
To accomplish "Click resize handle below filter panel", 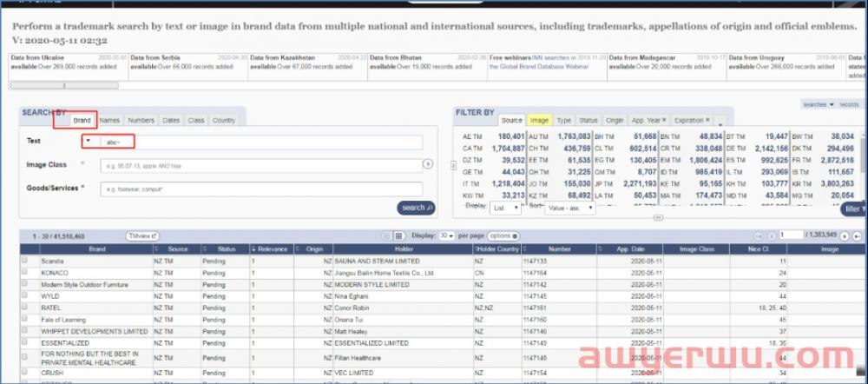I will (658, 218).
